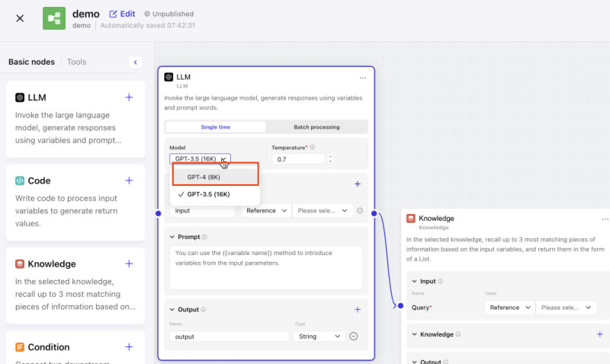This screenshot has height=364, width=610.
Task: Choose GPT-3.5 (16K) from the model list
Action: click(x=215, y=194)
